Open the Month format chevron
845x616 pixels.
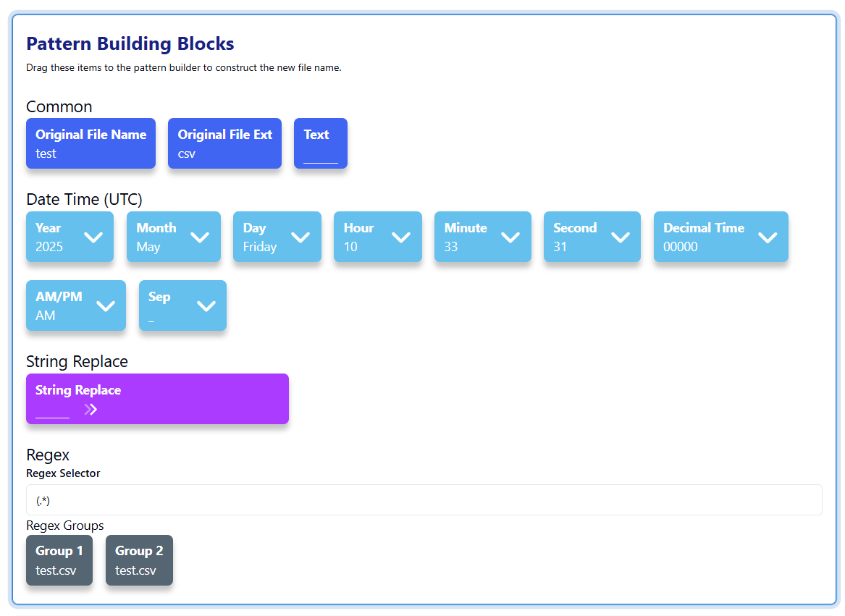tap(200, 237)
